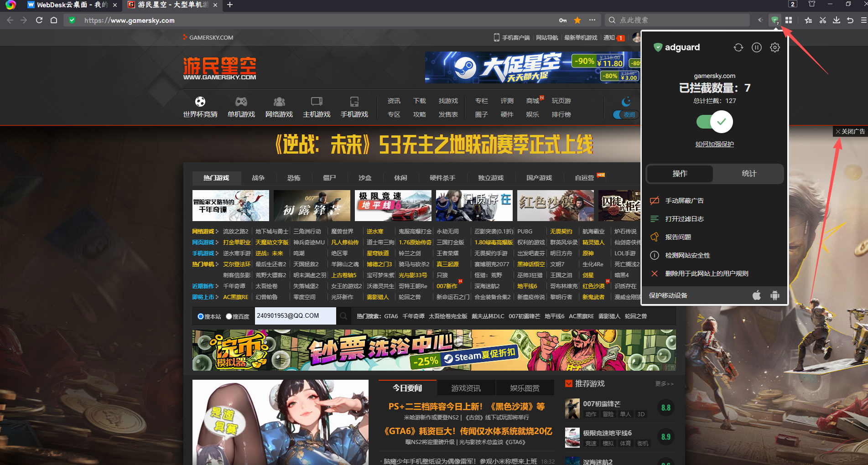This screenshot has width=868, height=465.
Task: Close the side ad with 关闭广告
Action: point(850,131)
